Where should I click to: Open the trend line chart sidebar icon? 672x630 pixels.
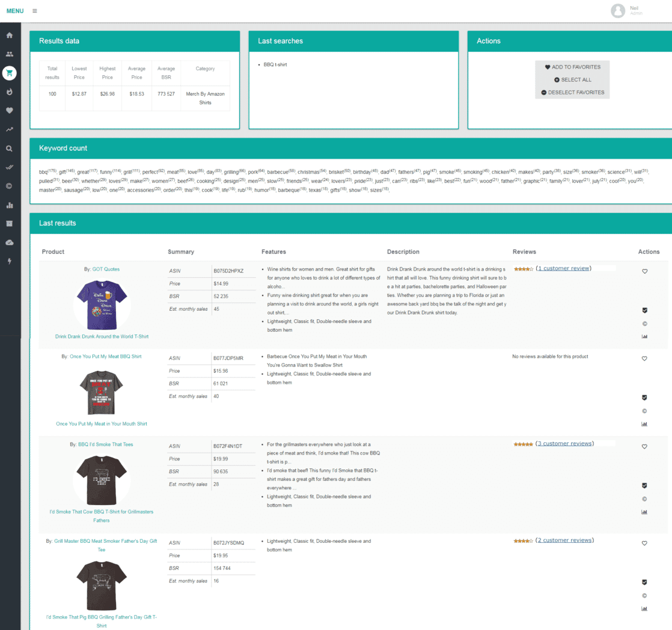click(x=10, y=129)
